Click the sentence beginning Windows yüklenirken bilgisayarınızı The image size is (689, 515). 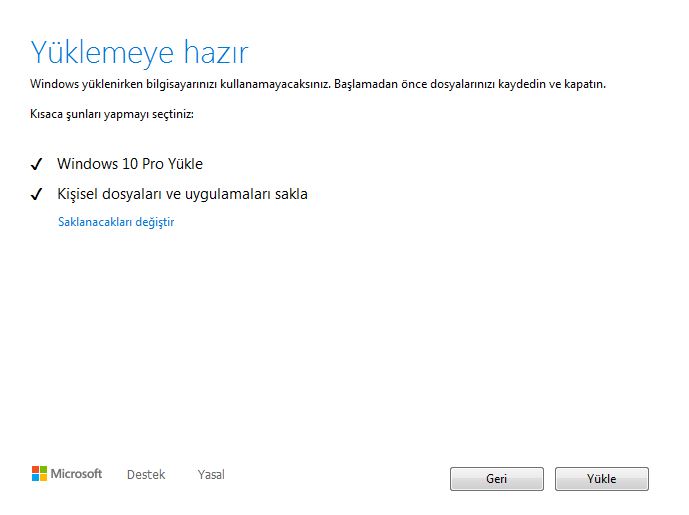[318, 84]
